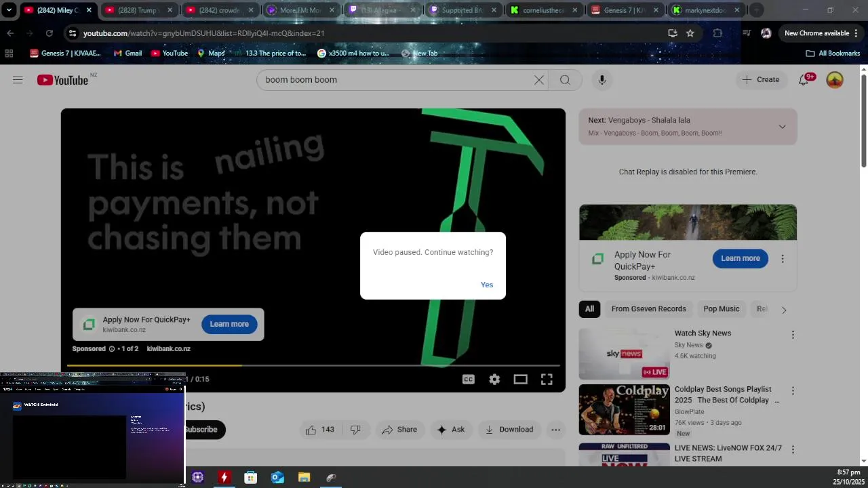The image size is (868, 488).
Task: Switch to the marknextdoo Kick tab
Action: (707, 10)
